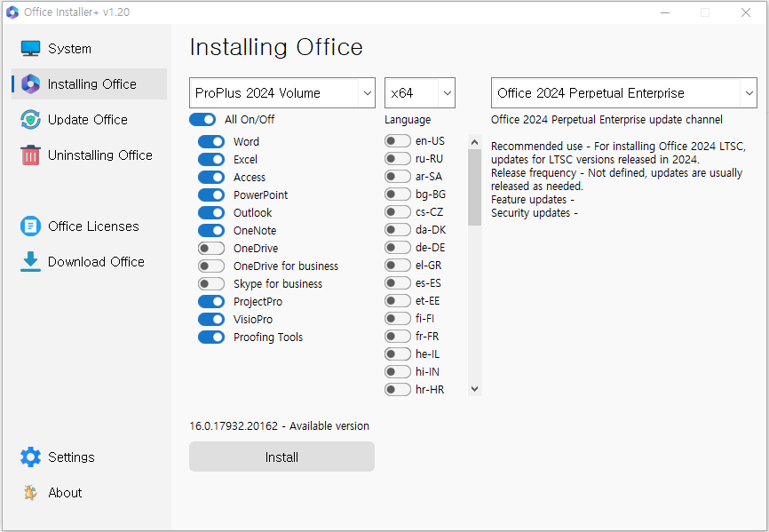Open the x64 architecture dropdown
Screen dimensions: 769x532
pos(420,92)
